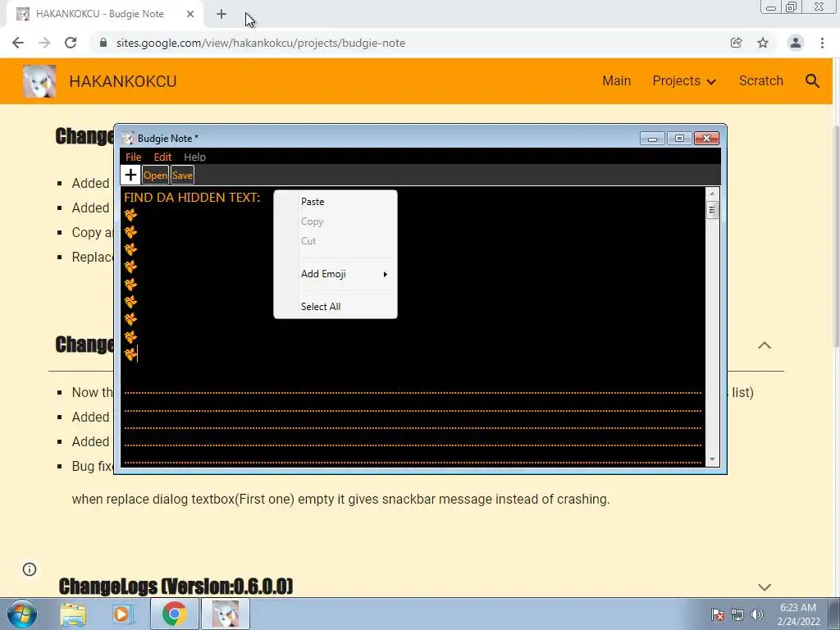Click the network tray icon
840x630 pixels.
point(737,614)
